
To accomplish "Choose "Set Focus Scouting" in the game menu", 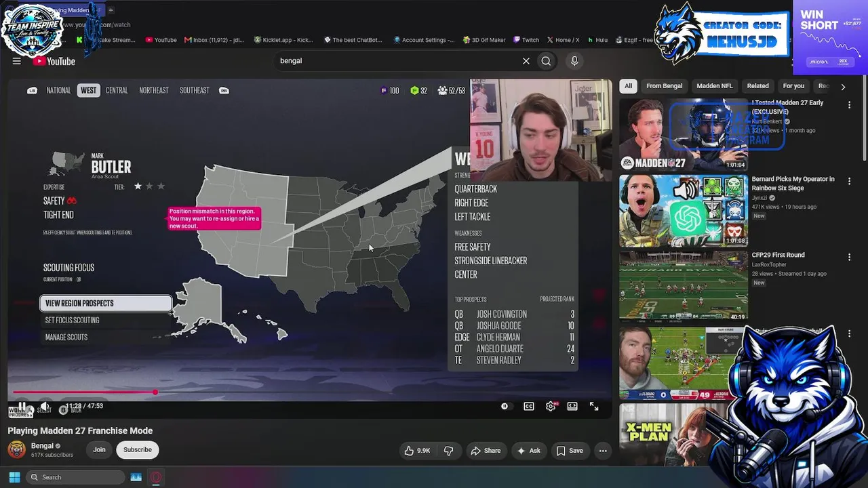I will point(106,321).
